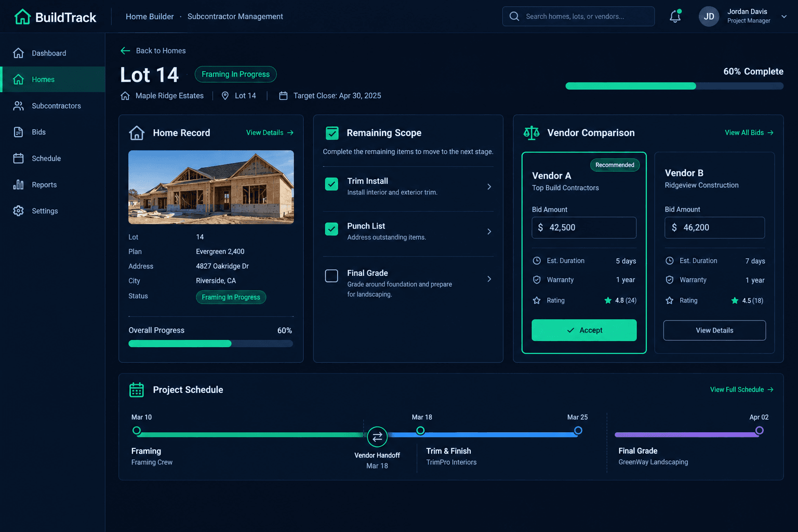
Task: Expand the Final Grade row chevron
Action: pos(489,279)
